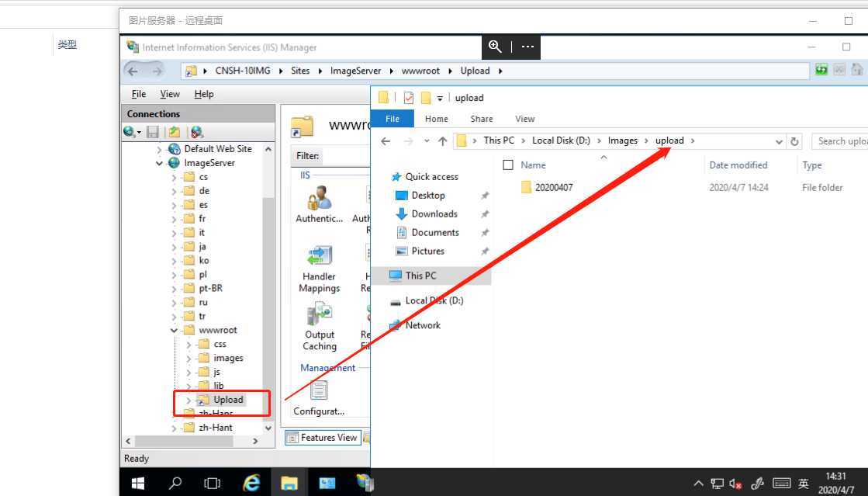868x496 pixels.
Task: Open touch keyboard tray icon
Action: (x=781, y=484)
